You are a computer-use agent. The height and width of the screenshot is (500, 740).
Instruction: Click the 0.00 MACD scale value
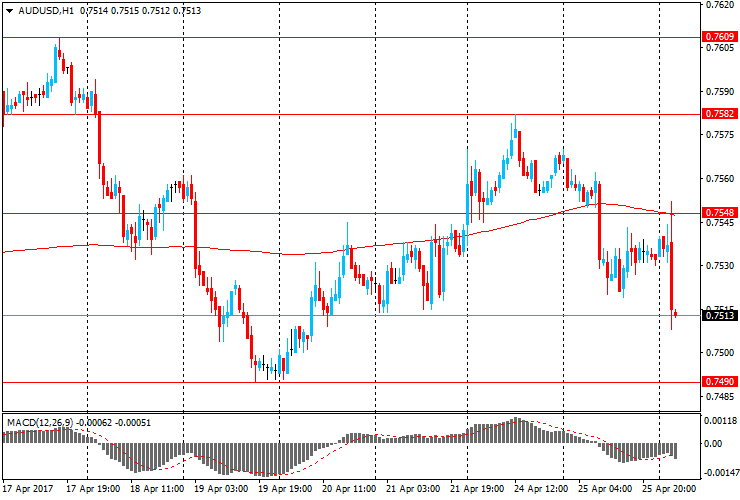(x=713, y=444)
